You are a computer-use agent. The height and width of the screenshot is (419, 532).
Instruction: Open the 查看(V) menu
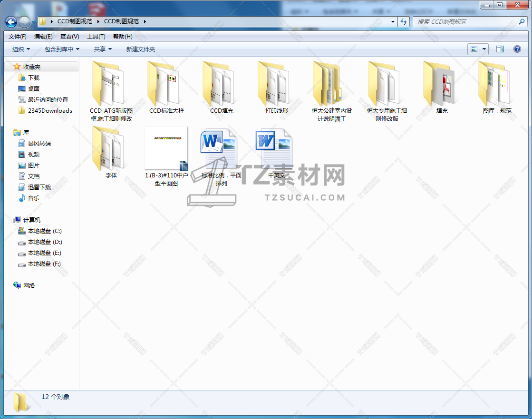click(x=69, y=37)
